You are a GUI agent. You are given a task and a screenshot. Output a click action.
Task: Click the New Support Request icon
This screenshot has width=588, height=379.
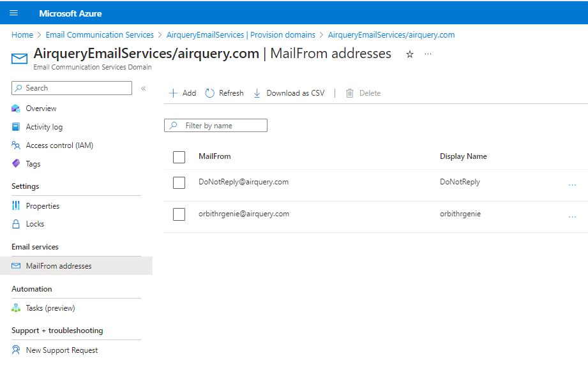(16, 350)
